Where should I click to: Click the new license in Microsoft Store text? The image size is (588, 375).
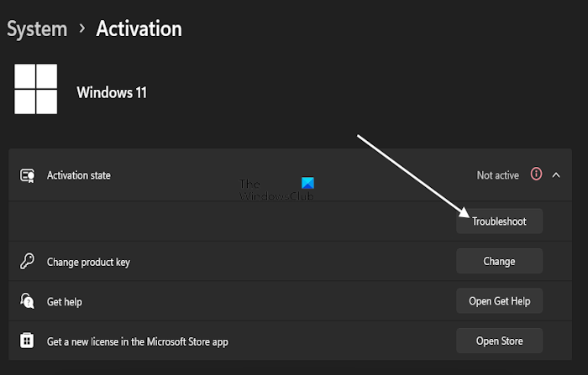[x=138, y=341]
